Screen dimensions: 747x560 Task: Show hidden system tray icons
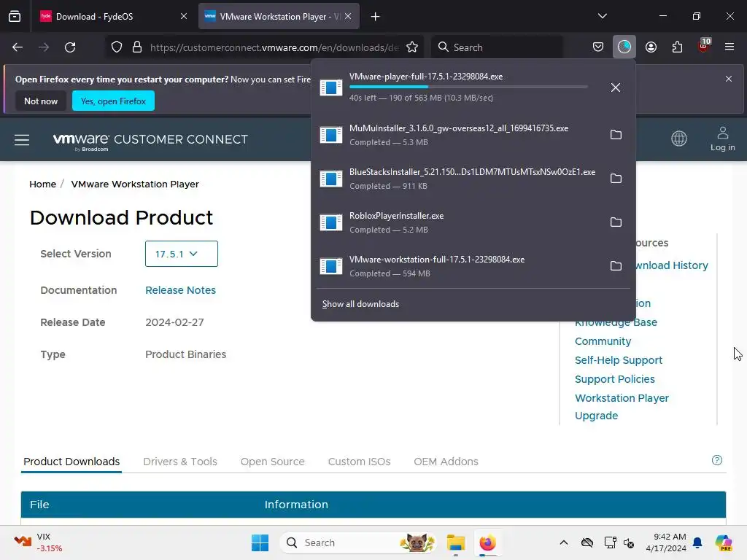[x=564, y=542]
